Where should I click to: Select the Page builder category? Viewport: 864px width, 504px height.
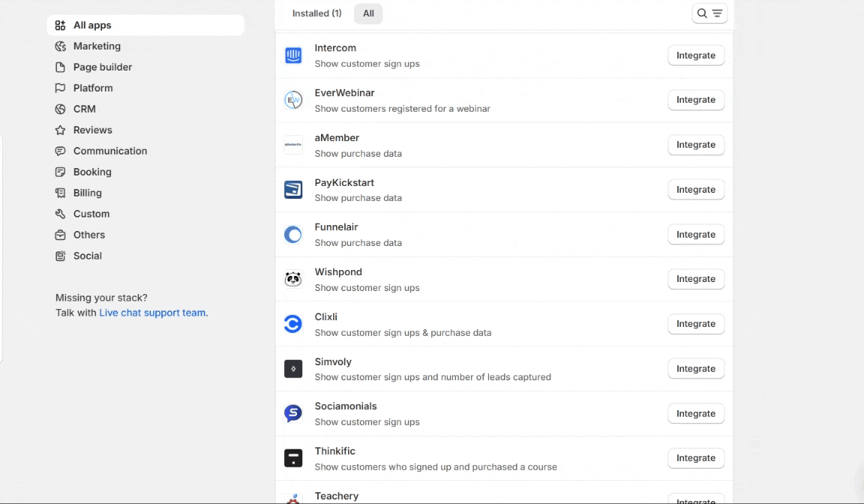pyautogui.click(x=103, y=67)
